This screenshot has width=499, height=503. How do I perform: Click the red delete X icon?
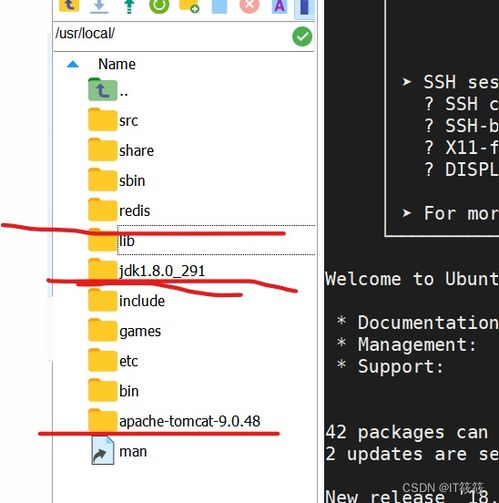[x=249, y=6]
